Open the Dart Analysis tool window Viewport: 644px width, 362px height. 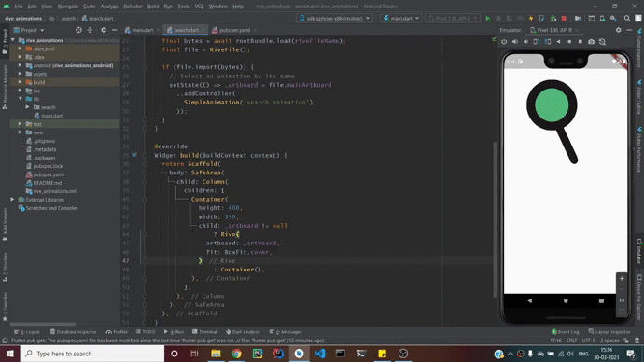(243, 332)
